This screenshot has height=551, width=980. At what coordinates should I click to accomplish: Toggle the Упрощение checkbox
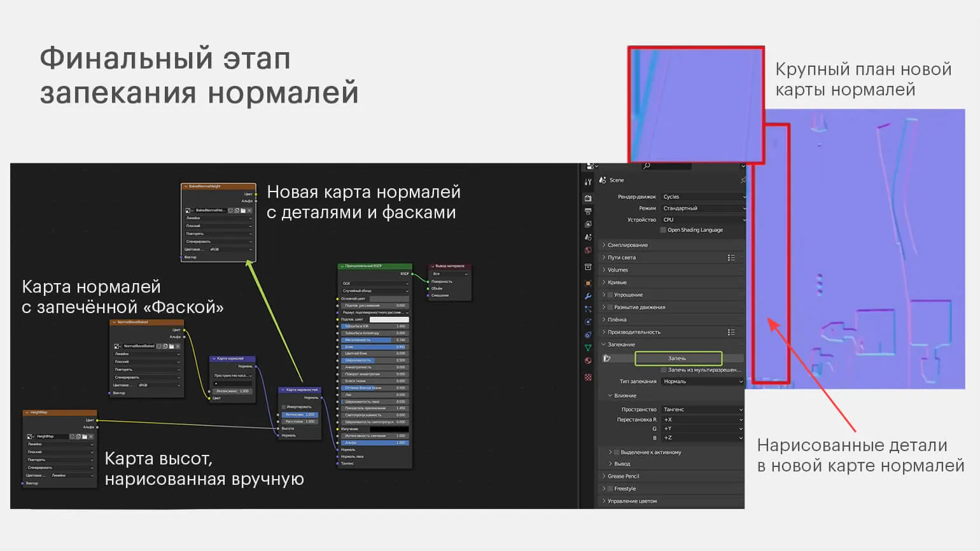(x=610, y=295)
